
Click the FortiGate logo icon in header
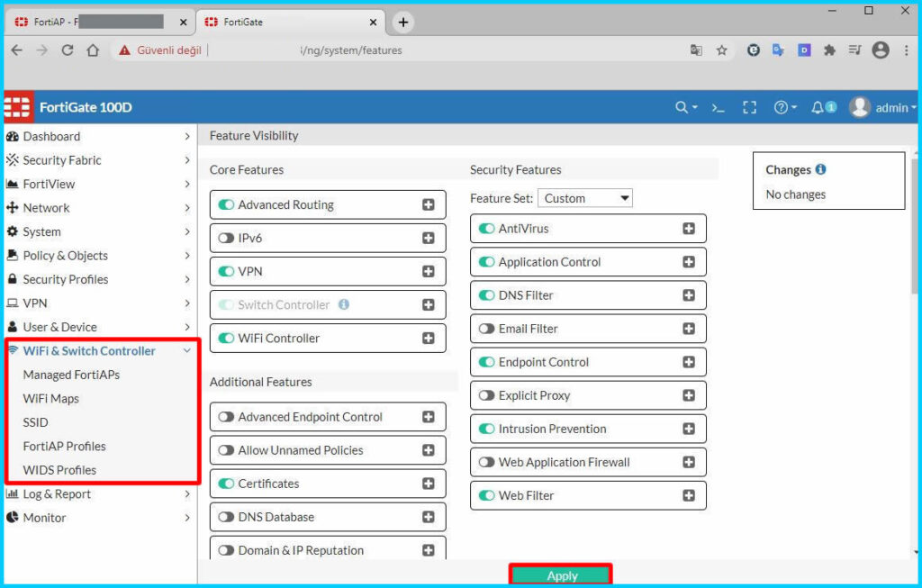(18, 107)
